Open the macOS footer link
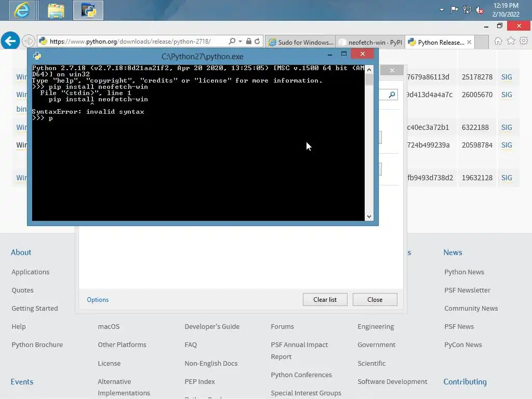 pos(109,326)
